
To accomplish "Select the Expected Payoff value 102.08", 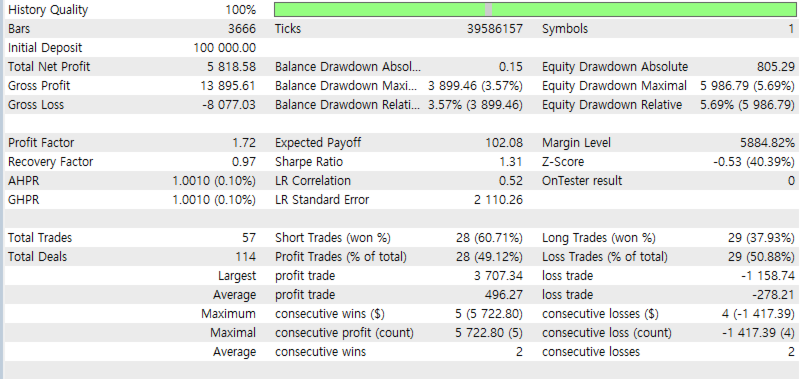I will [x=504, y=143].
